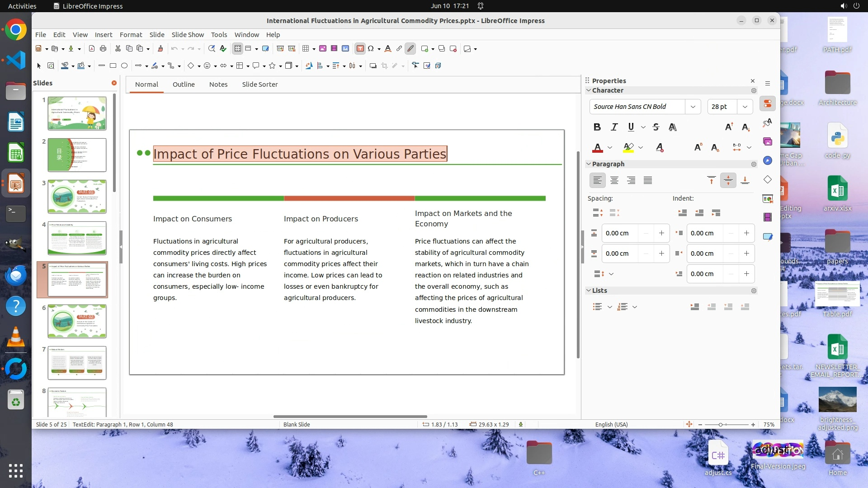Toggle Italic formatting button

pos(614,127)
